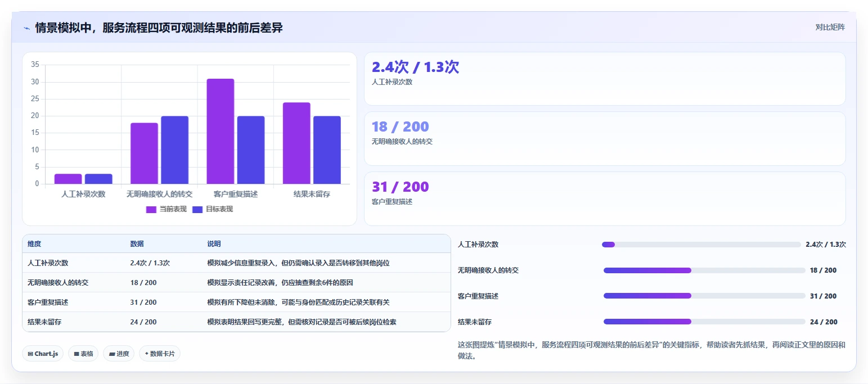Click the 无明确接收人的转交 progress bar
Viewport: 868px width, 384px height.
[704, 270]
